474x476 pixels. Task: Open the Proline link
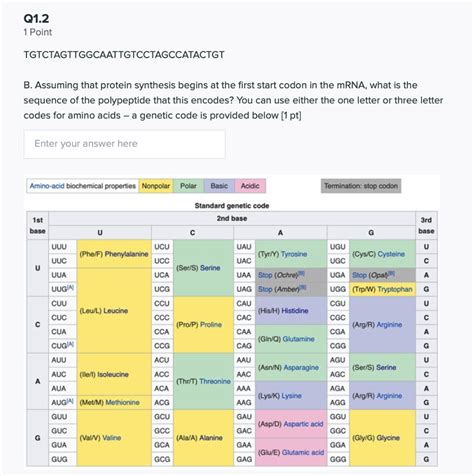click(211, 325)
